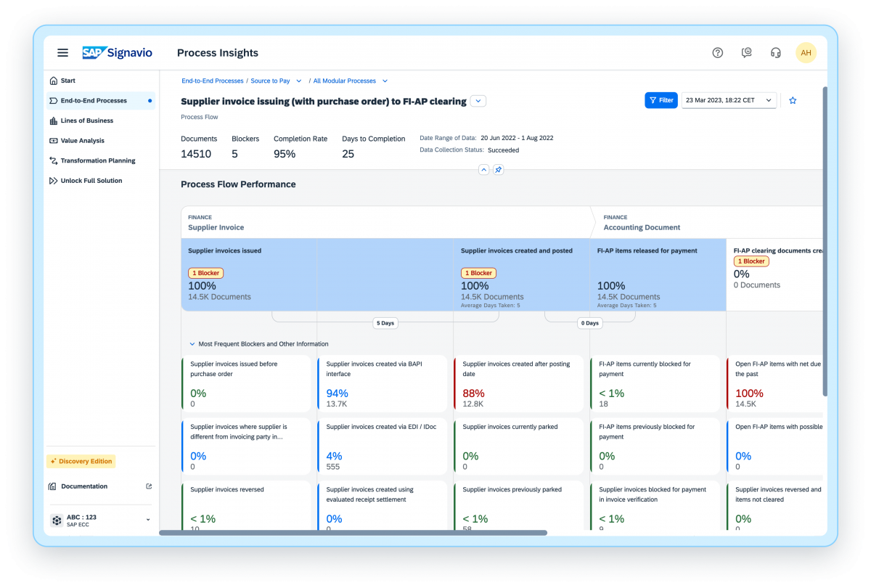Viewport: 871px width, 588px height.
Task: Collapse the metrics header with the up chevron
Action: coord(483,169)
